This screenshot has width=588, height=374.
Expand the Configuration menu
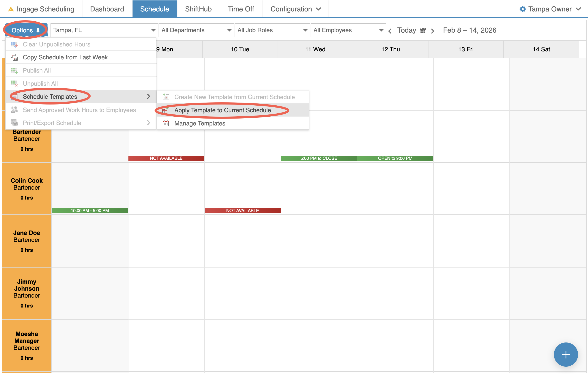coord(295,9)
